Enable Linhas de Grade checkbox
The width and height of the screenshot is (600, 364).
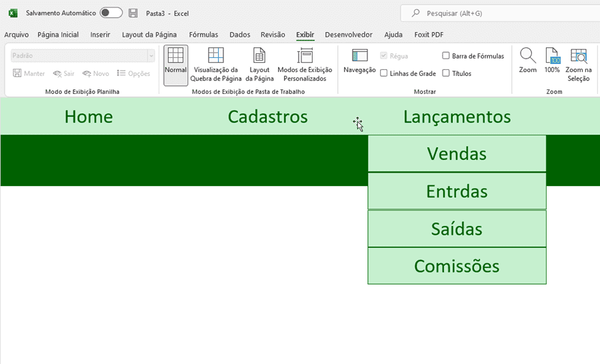[x=384, y=73]
